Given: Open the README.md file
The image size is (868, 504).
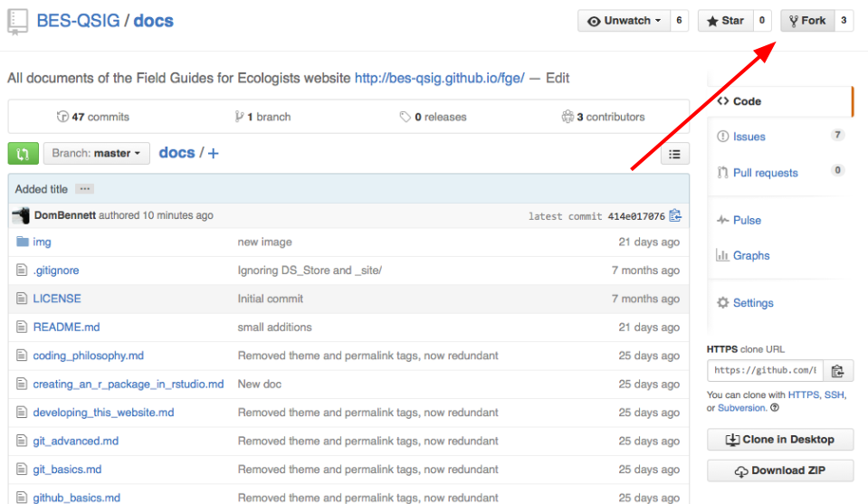Looking at the screenshot, I should (x=66, y=327).
